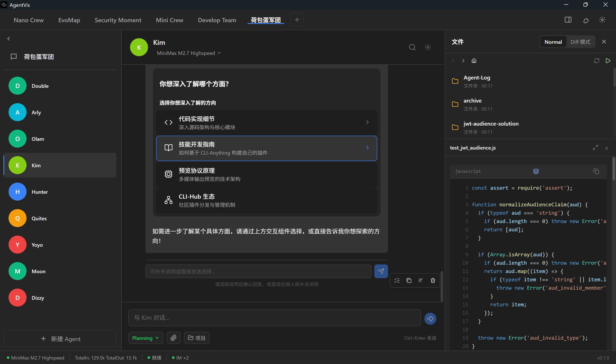Click the quote icon in message toolbar

pyautogui.click(x=421, y=280)
